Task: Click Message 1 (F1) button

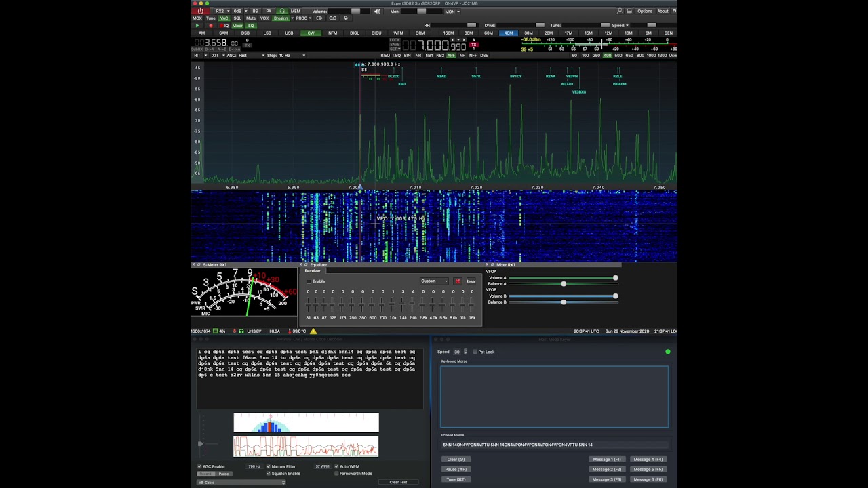Action: pyautogui.click(x=607, y=459)
